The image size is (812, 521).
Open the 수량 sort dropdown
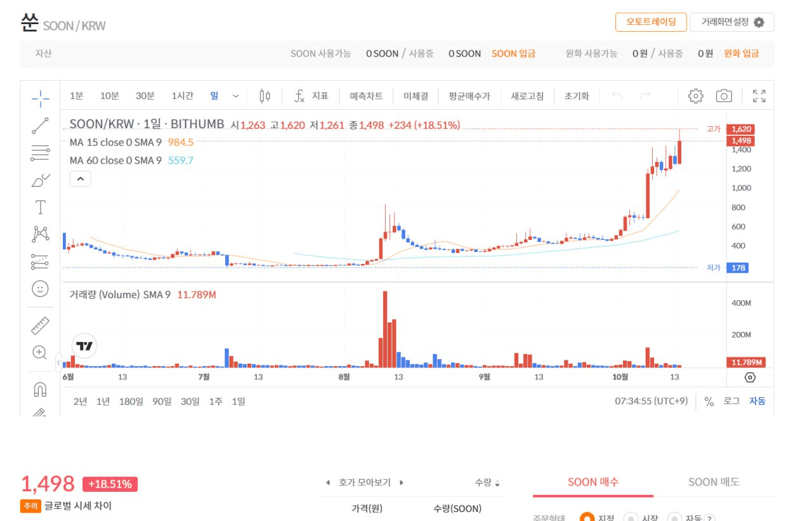pos(487,482)
